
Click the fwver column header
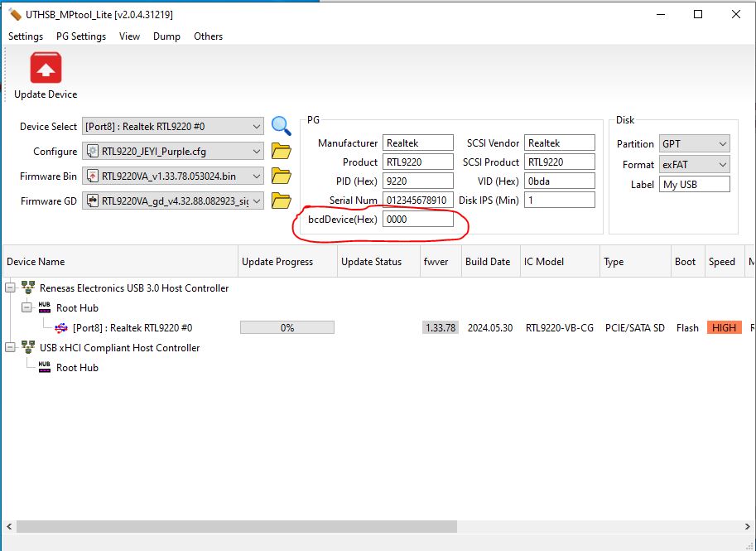(x=441, y=262)
